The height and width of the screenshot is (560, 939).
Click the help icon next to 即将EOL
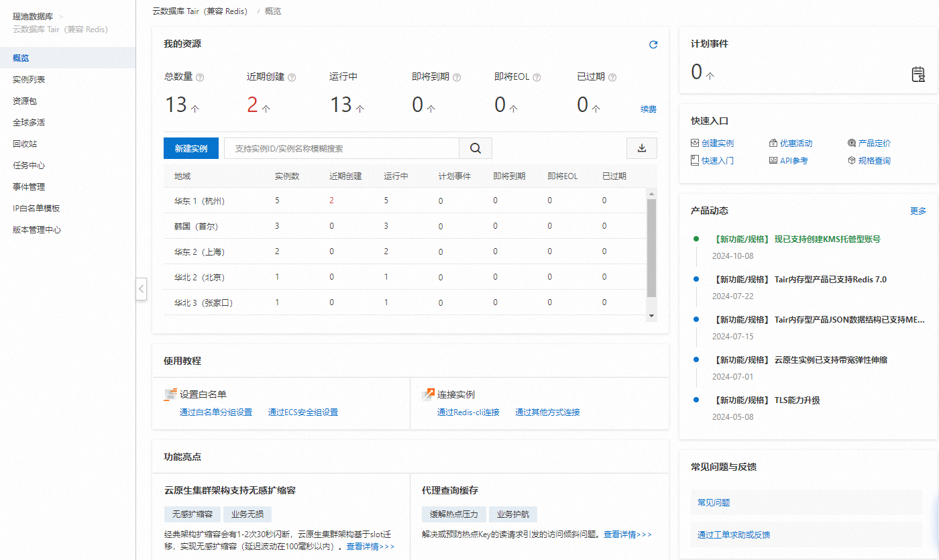tap(537, 77)
